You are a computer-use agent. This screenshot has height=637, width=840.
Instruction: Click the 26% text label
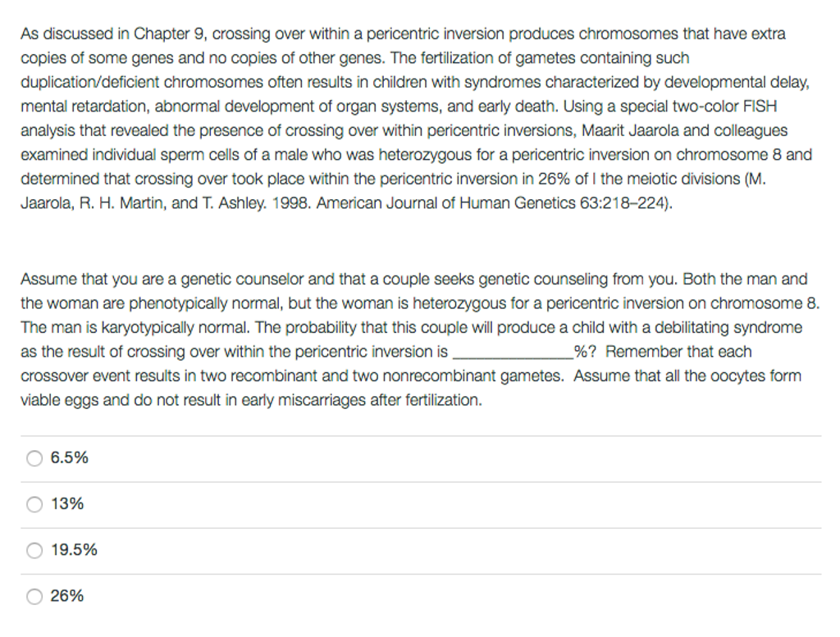click(65, 596)
